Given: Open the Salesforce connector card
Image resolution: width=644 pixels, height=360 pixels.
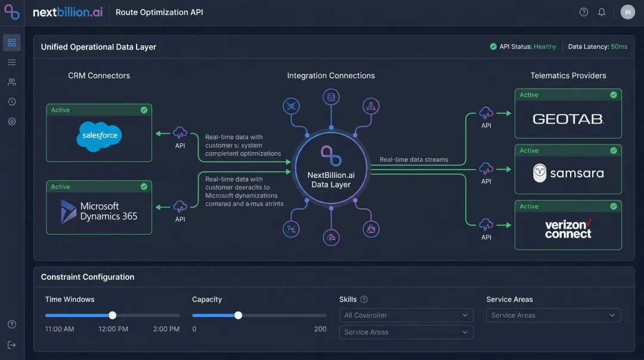Looking at the screenshot, I should (99, 133).
